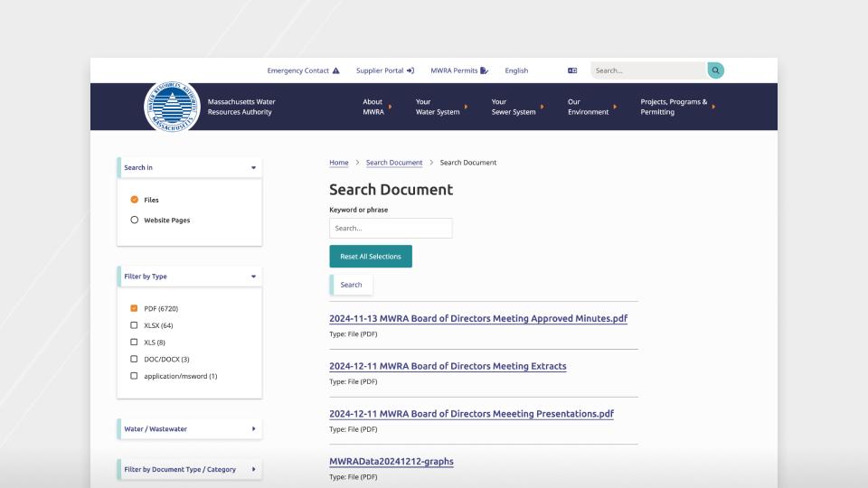The height and width of the screenshot is (488, 868).
Task: Click the orange arrow beside Our Environment
Action: tap(616, 107)
